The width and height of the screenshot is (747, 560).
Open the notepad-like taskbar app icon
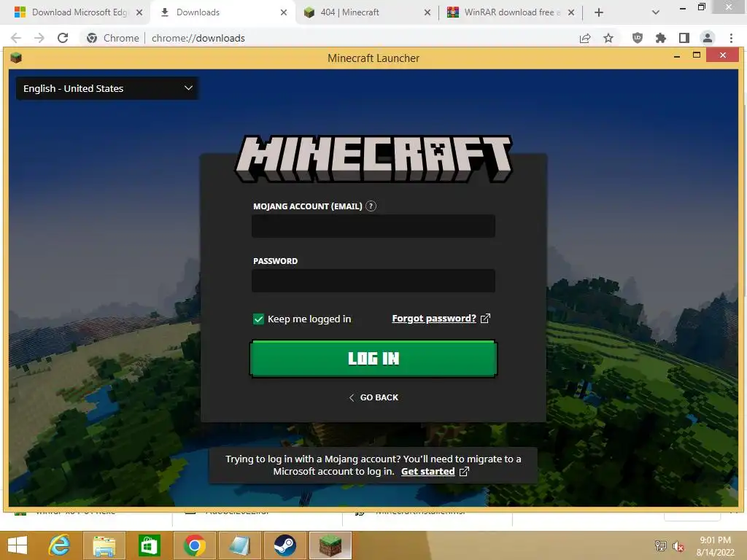point(239,545)
